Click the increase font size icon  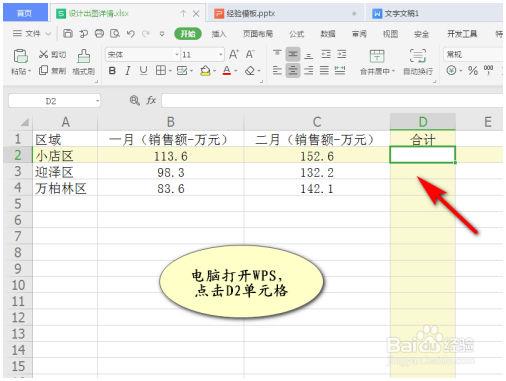234,54
